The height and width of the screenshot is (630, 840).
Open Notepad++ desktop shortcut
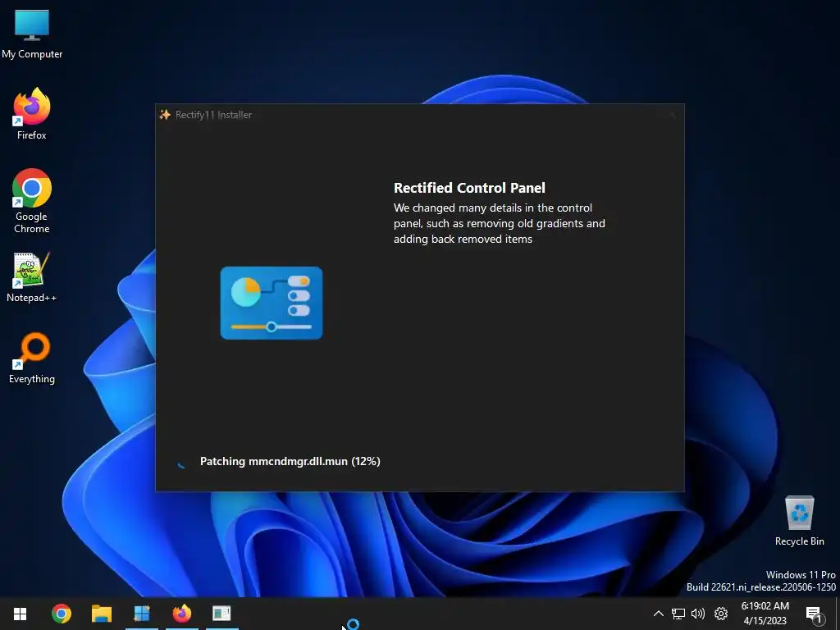point(32,277)
